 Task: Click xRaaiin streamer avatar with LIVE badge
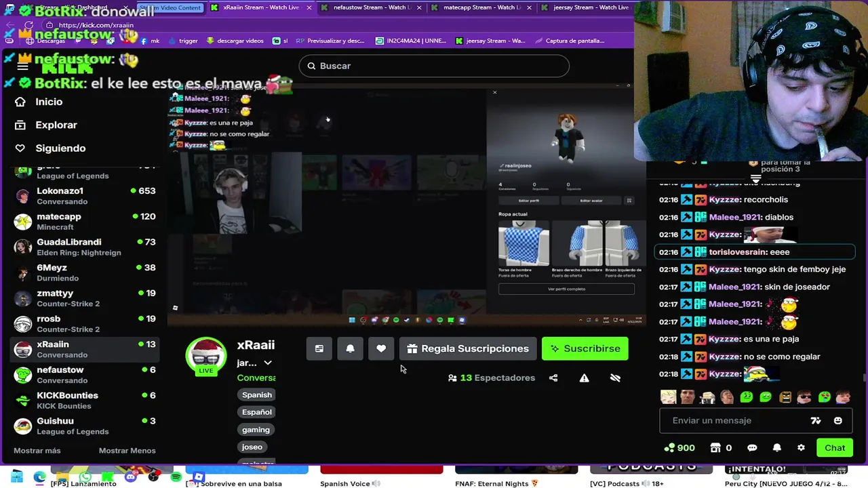pos(206,357)
